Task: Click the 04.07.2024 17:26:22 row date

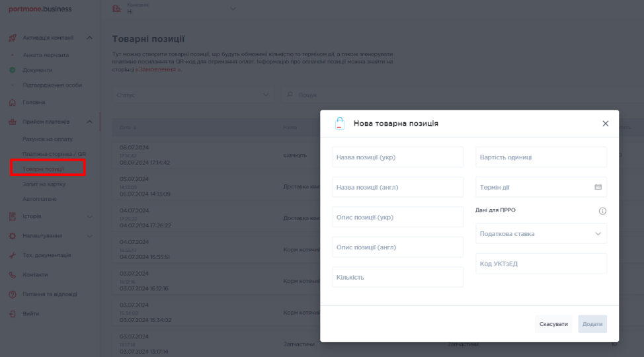Action: pos(145,225)
